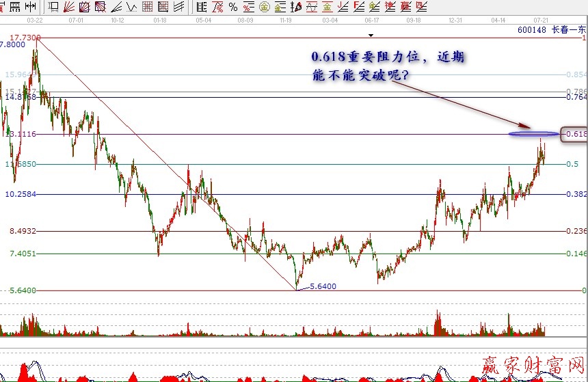Select the 赢 lines tool icon
Image resolution: width=588 pixels, height=382 pixels.
405,7
